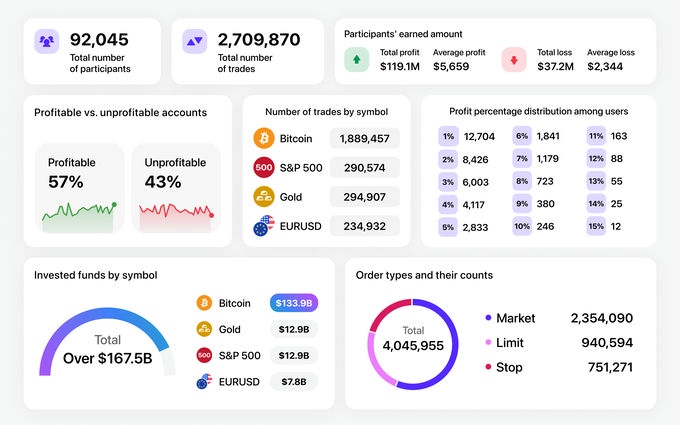Image resolution: width=680 pixels, height=425 pixels.
Task: Click the participants group icon
Action: [x=46, y=41]
